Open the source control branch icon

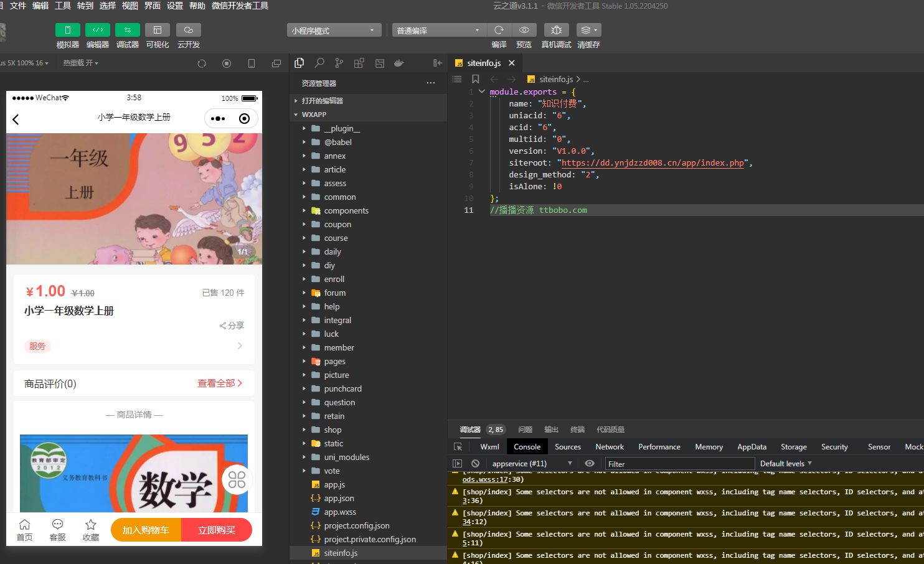pos(339,63)
